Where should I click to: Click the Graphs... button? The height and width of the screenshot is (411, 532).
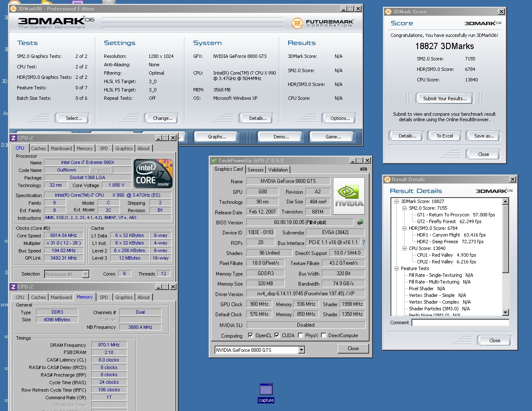[217, 137]
